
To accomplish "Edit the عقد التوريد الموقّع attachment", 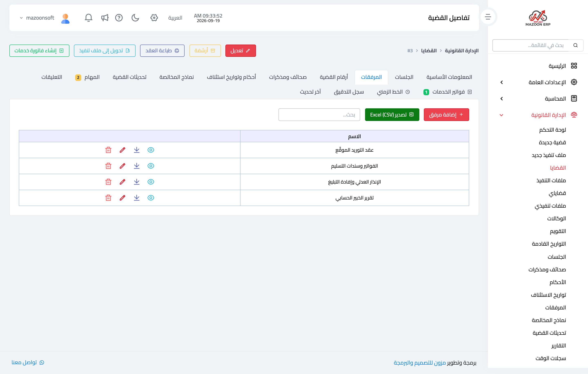I will pos(122,150).
